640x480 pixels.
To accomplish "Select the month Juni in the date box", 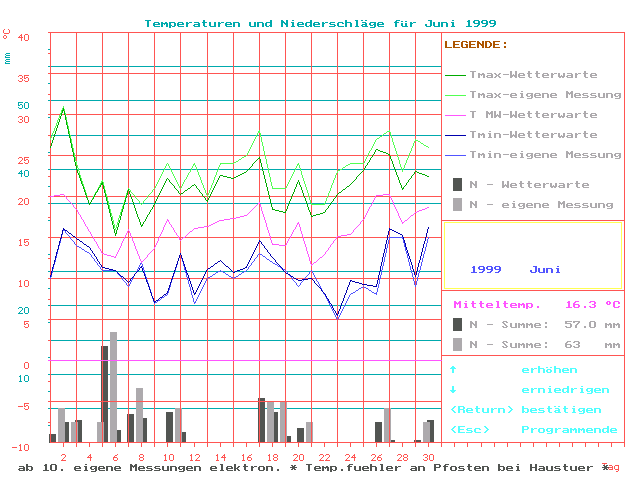I will [546, 270].
